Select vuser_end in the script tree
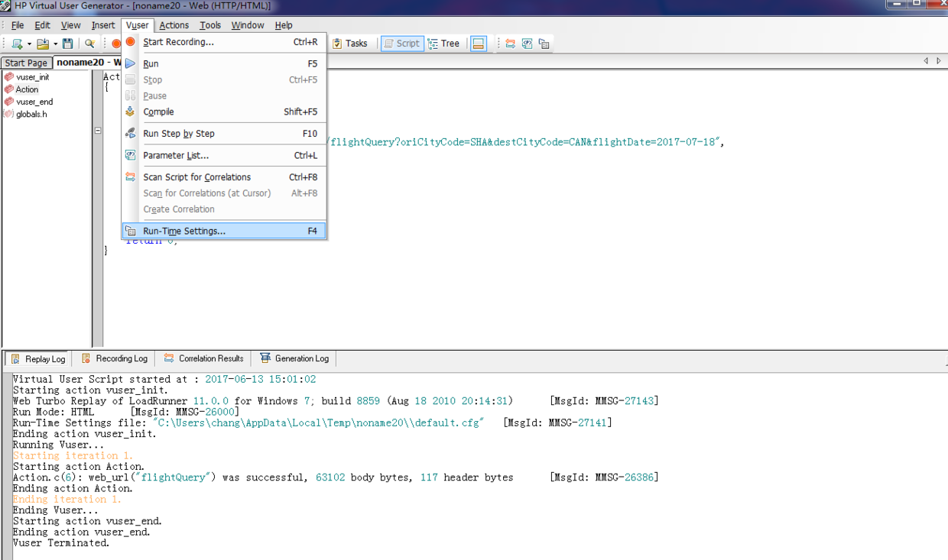This screenshot has height=560, width=948. click(34, 102)
